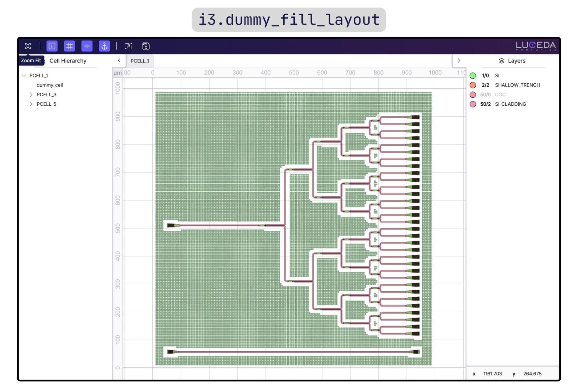Image resolution: width=576 pixels, height=392 pixels.
Task: Show the dimmed DOC layer
Action: point(473,95)
